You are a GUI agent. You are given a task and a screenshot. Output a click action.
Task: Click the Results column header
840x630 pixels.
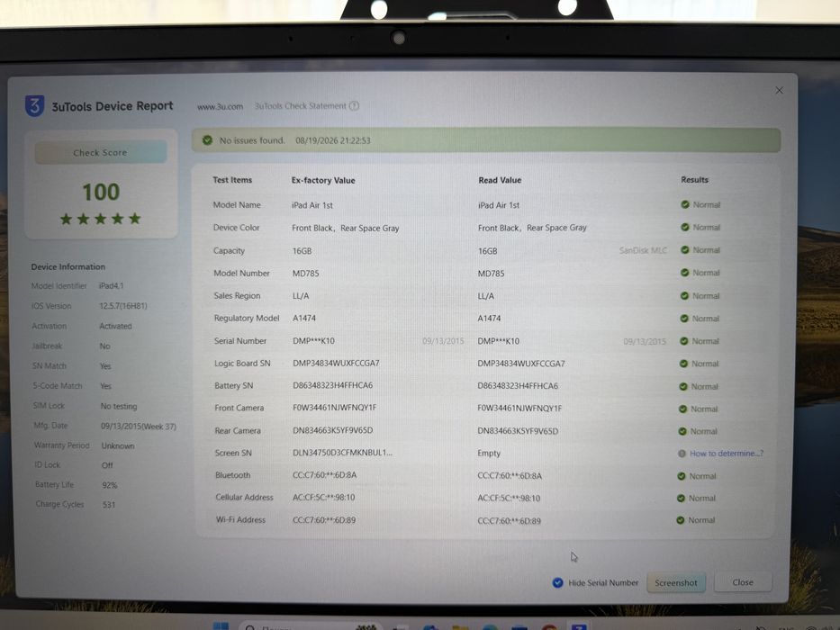[x=694, y=180]
